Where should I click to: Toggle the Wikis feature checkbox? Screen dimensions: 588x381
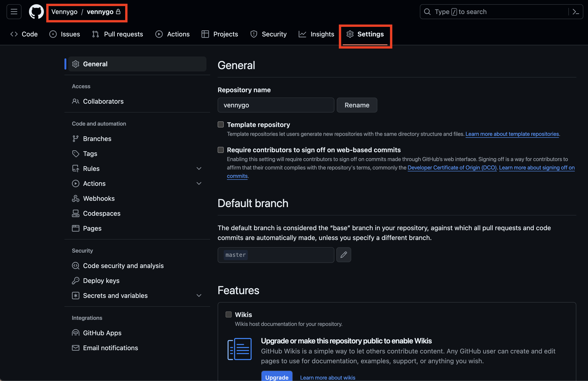(229, 314)
